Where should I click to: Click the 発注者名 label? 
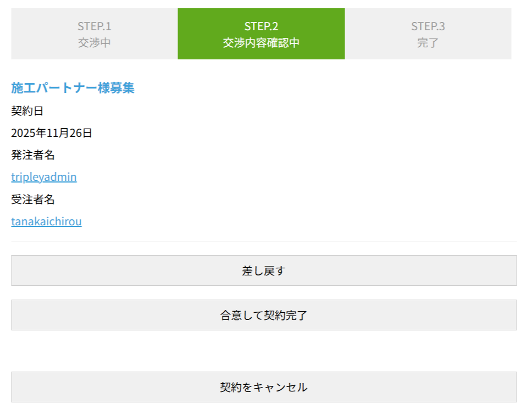tap(33, 155)
